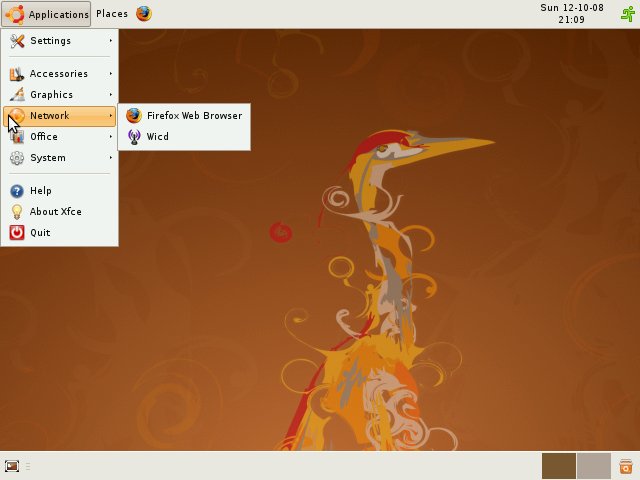This screenshot has width=640, height=480.
Task: Open the System menu entry
Action: pyautogui.click(x=60, y=158)
